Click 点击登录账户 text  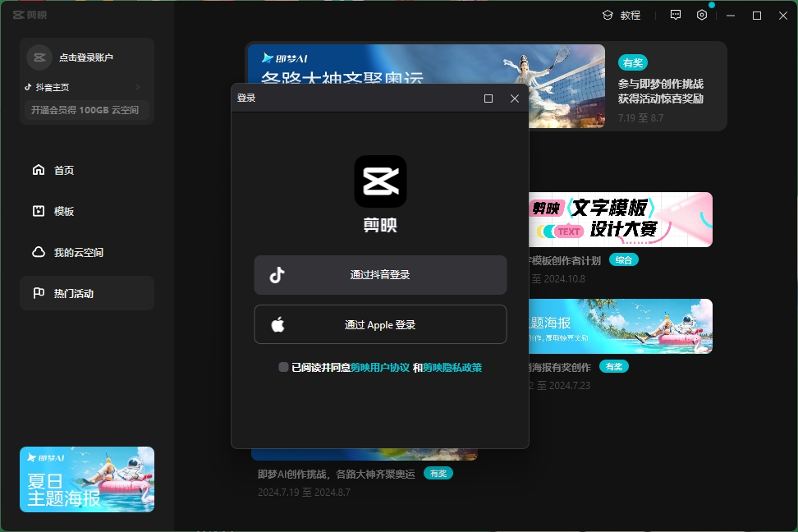click(86, 57)
